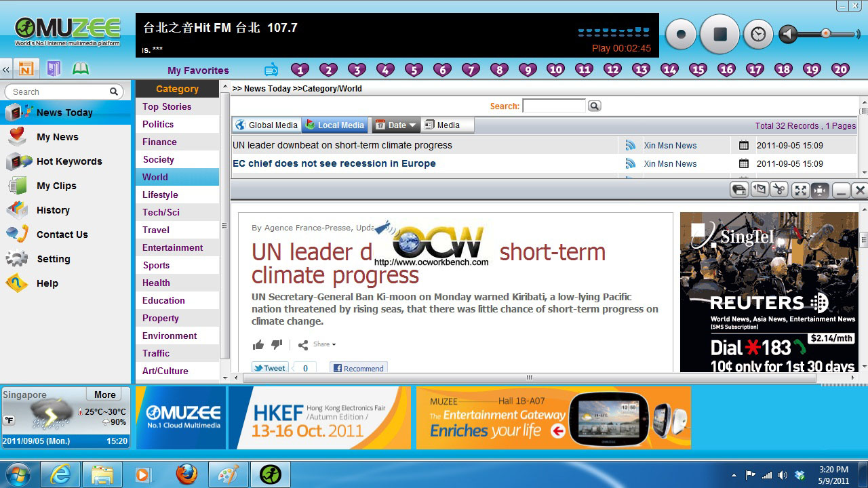Open the News module icon in toolbar
Screen dimensions: 868x488
[x=26, y=68]
